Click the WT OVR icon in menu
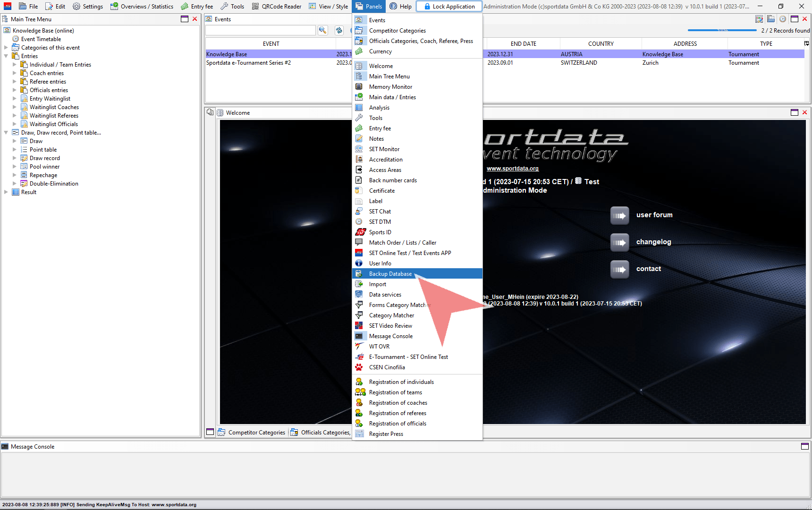This screenshot has width=812, height=510. click(359, 347)
